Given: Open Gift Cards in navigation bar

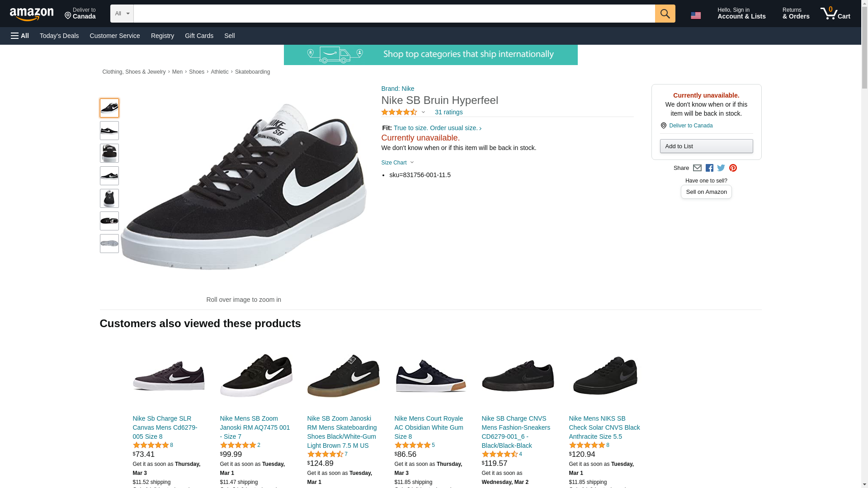Looking at the screenshot, I should click(x=199, y=36).
